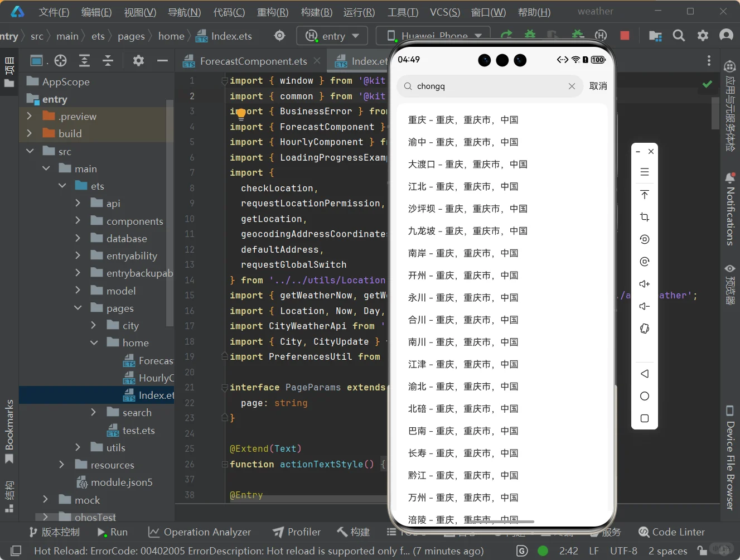Open Search Everywhere magnifier icon
740x560 pixels.
point(679,36)
